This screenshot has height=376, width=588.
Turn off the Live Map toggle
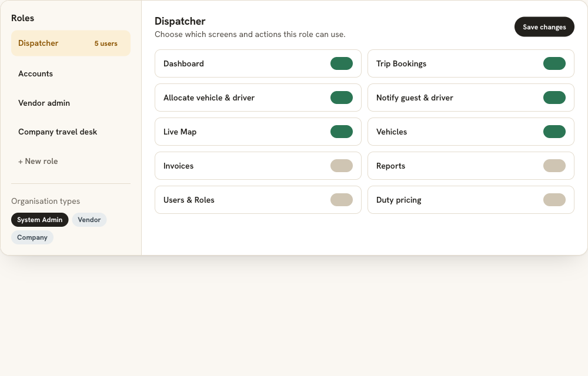341,132
